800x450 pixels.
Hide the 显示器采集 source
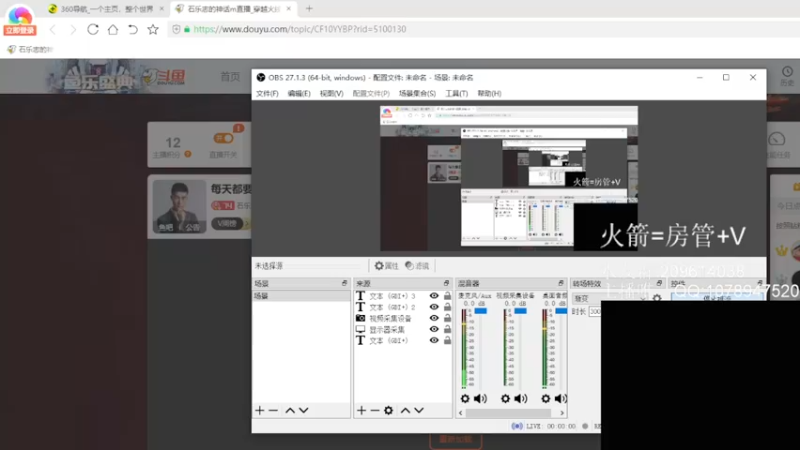pyautogui.click(x=434, y=330)
